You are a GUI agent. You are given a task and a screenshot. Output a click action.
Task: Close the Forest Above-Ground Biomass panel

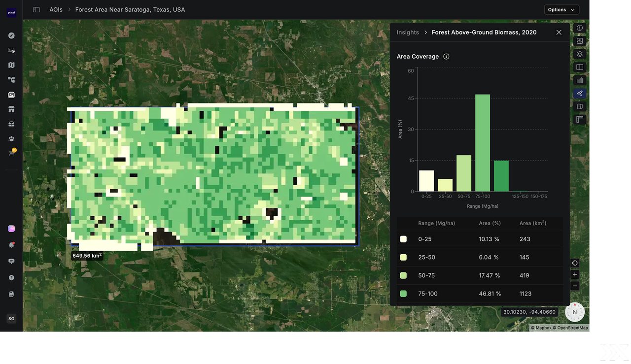(559, 33)
